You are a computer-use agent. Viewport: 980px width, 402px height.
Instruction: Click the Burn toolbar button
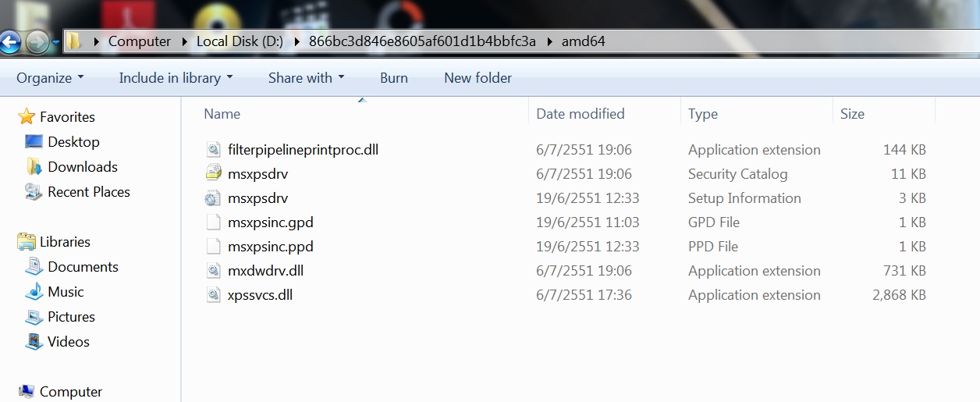click(x=394, y=78)
